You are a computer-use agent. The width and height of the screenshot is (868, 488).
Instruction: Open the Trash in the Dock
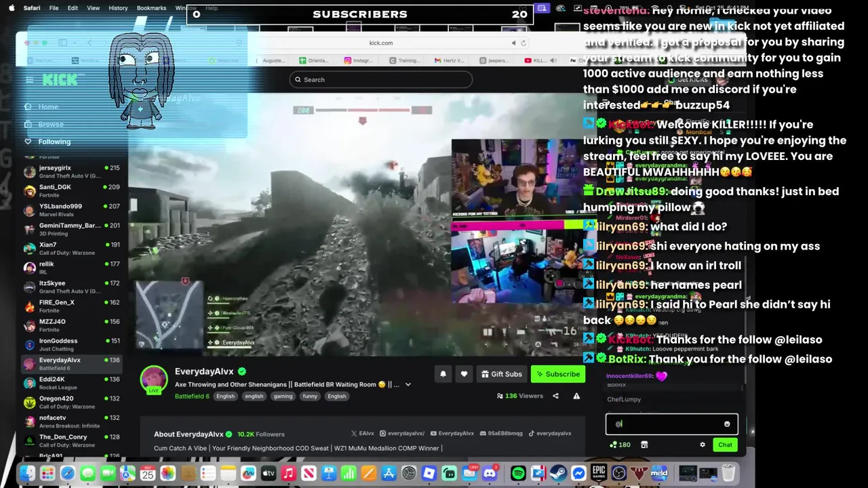click(728, 473)
